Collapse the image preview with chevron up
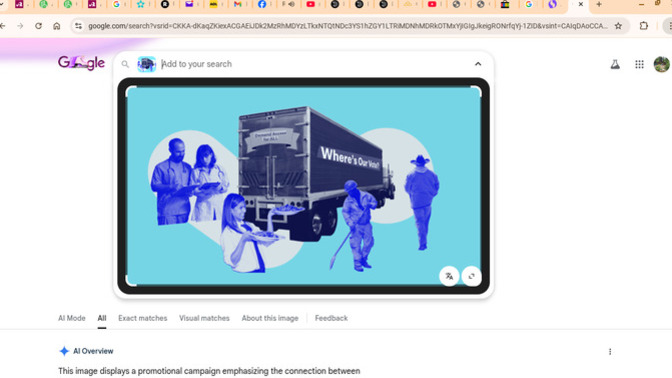The height and width of the screenshot is (378, 672). click(478, 64)
